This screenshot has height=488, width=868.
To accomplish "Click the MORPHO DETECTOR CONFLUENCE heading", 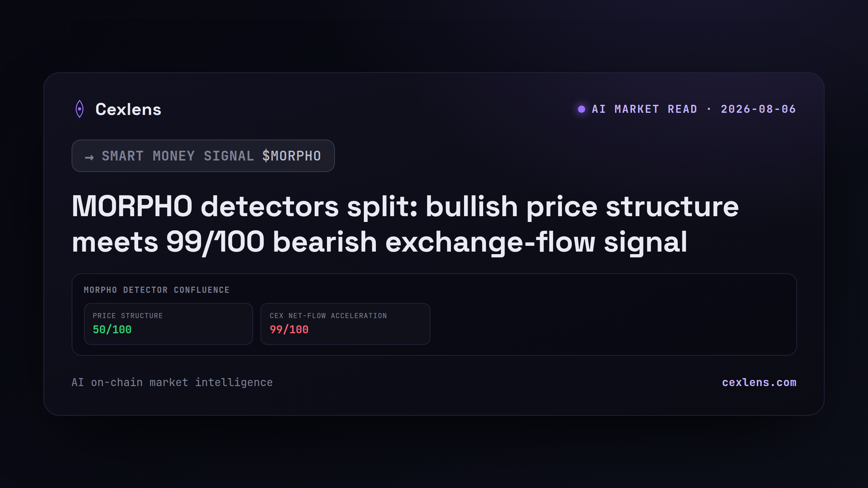I will point(157,290).
